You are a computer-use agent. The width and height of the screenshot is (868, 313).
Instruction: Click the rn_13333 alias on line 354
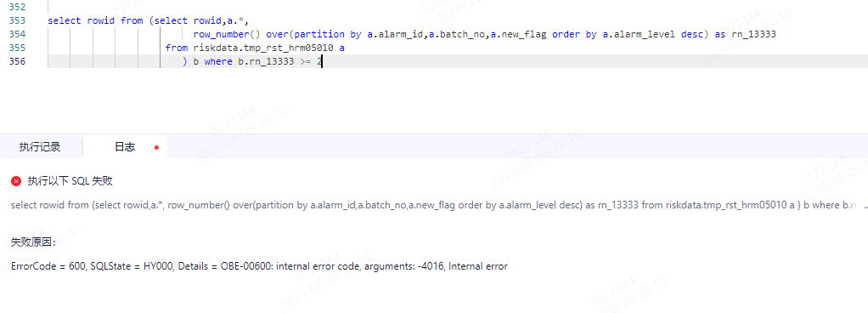(753, 34)
